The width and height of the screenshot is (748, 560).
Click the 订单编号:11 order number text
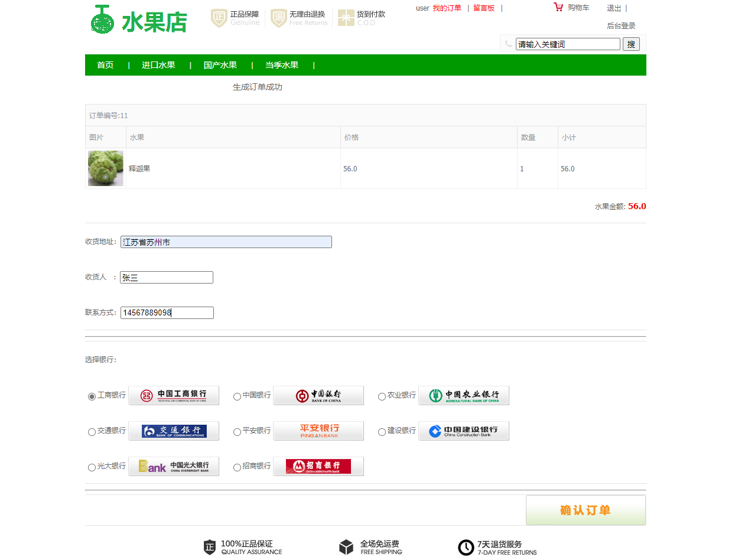(x=109, y=115)
